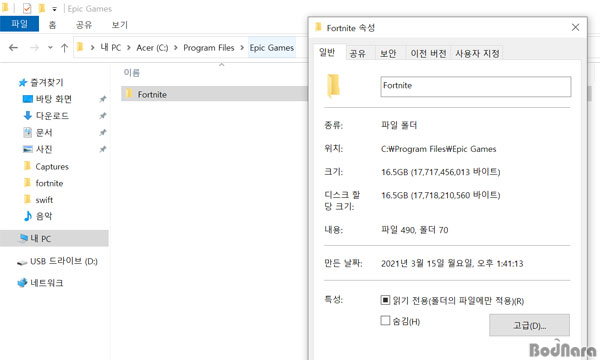Expand chevron after Acer (C:) in address bar
The height and width of the screenshot is (360, 600).
coord(176,48)
